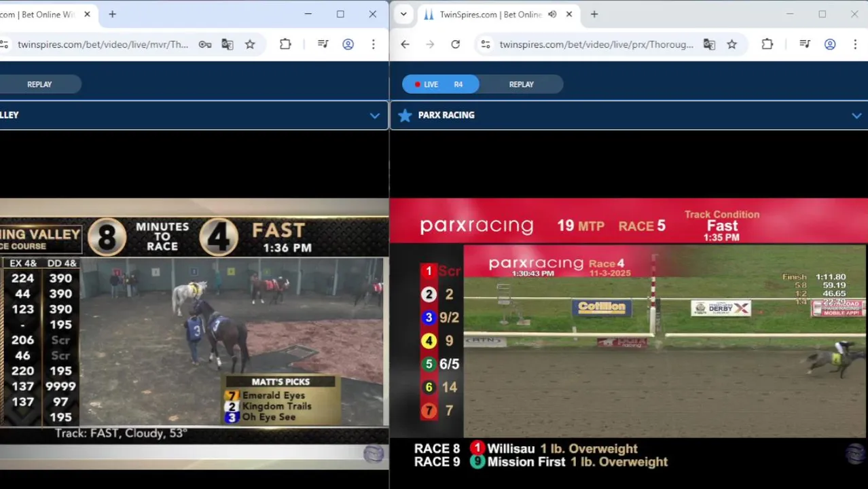Toggle the Parx Racing favorite star
Viewport: 868px width, 489px height.
click(x=405, y=115)
